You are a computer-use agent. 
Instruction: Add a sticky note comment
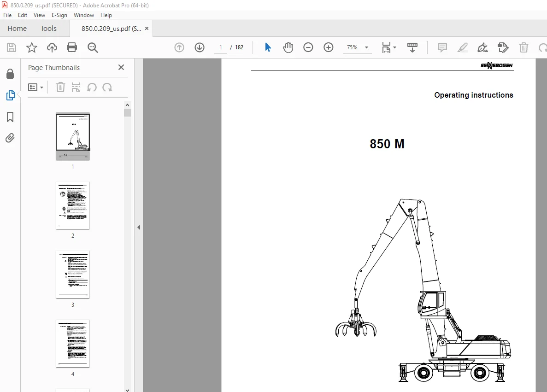click(442, 47)
